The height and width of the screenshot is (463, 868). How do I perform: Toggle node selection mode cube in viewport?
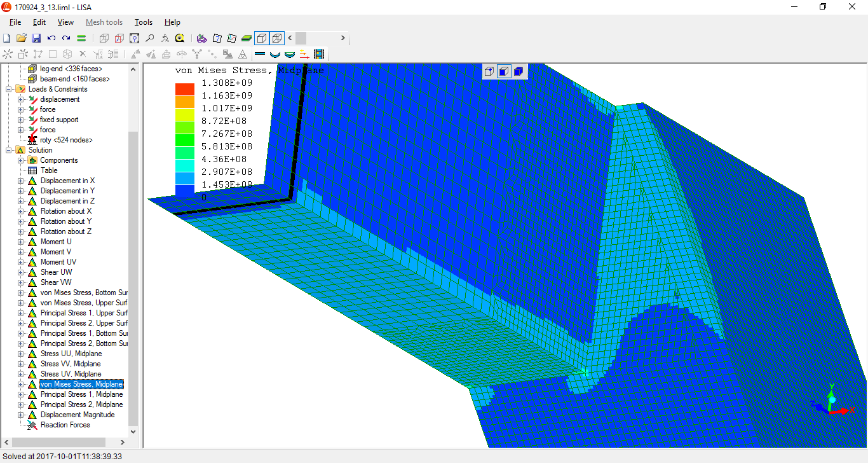coord(489,71)
